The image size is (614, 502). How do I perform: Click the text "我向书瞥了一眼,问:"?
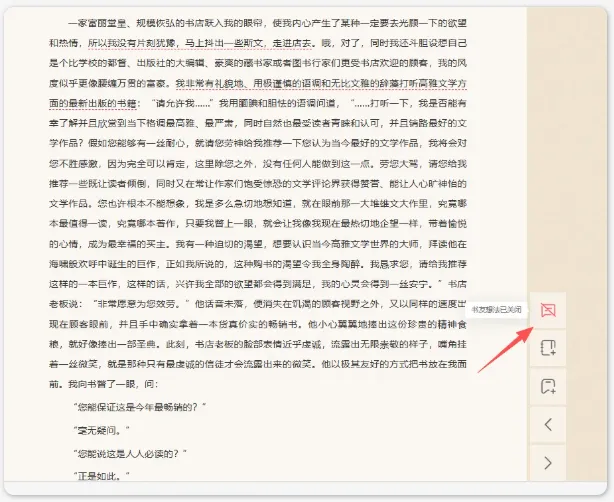tap(113, 384)
